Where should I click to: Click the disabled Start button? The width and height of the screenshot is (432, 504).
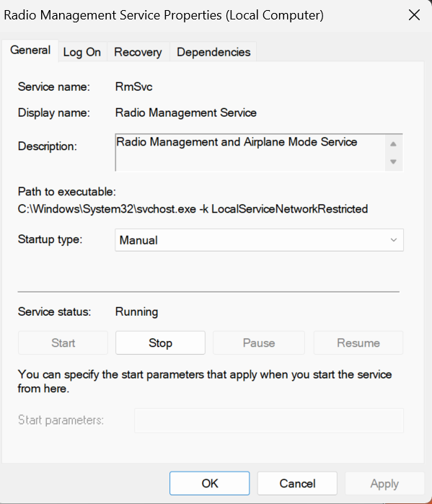pyautogui.click(x=63, y=343)
